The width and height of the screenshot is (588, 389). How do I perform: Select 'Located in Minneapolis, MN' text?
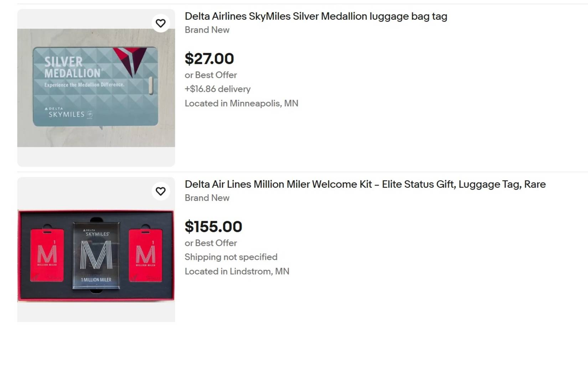point(241,103)
